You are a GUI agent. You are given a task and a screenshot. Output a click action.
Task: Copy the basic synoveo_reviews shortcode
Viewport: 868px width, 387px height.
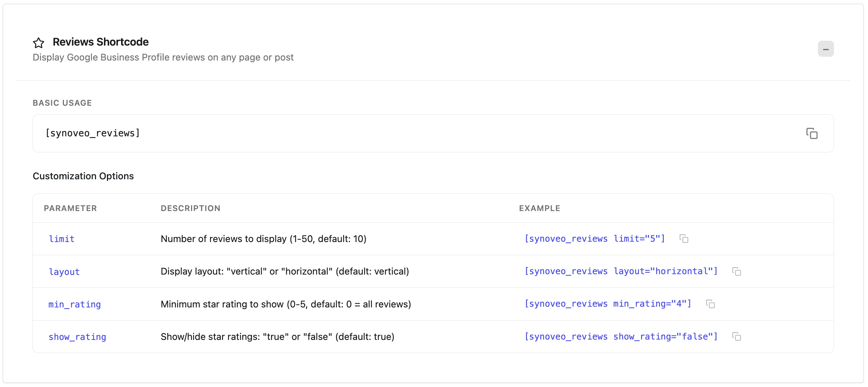(x=812, y=133)
